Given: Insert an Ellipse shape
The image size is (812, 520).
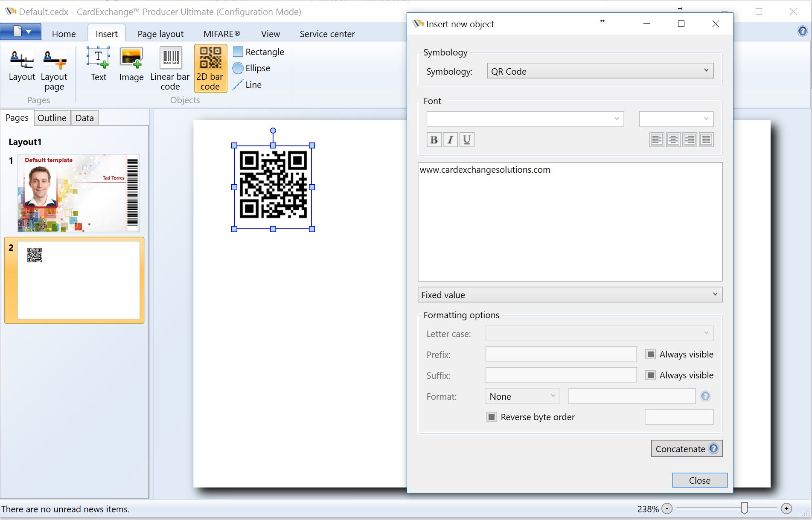Looking at the screenshot, I should (252, 68).
